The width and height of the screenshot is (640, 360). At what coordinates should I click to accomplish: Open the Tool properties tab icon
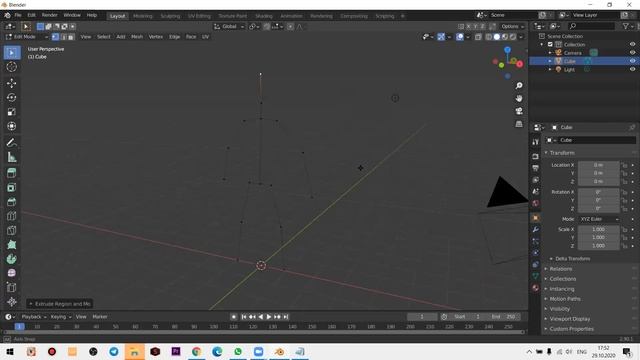coord(536,142)
